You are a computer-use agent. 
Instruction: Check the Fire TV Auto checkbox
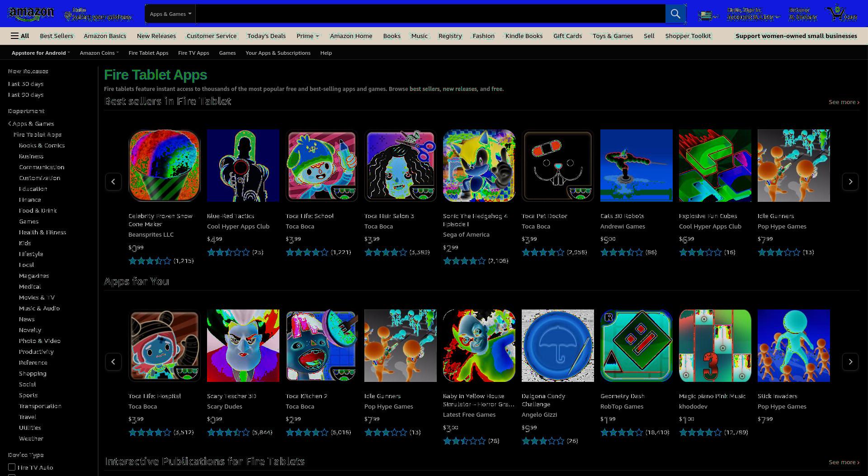[x=12, y=467]
